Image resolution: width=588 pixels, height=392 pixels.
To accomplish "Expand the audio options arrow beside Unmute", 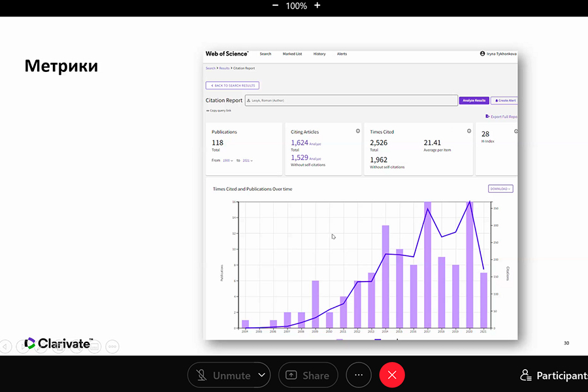I will (x=261, y=376).
